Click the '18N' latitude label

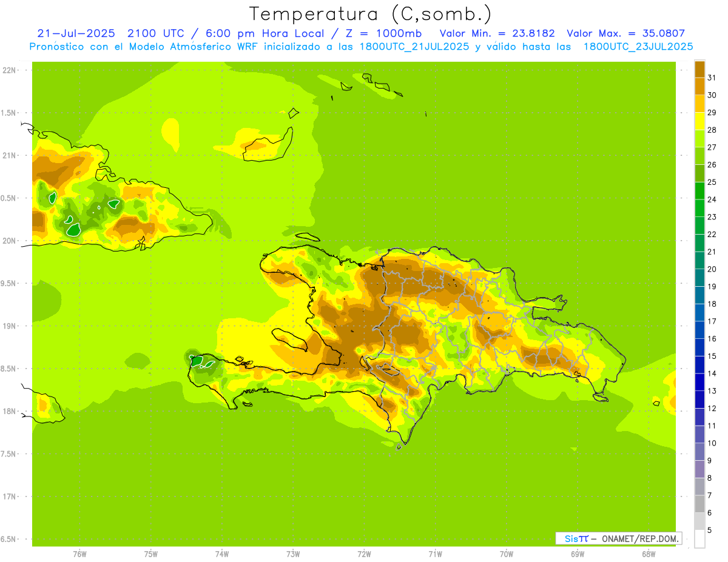click(x=9, y=411)
